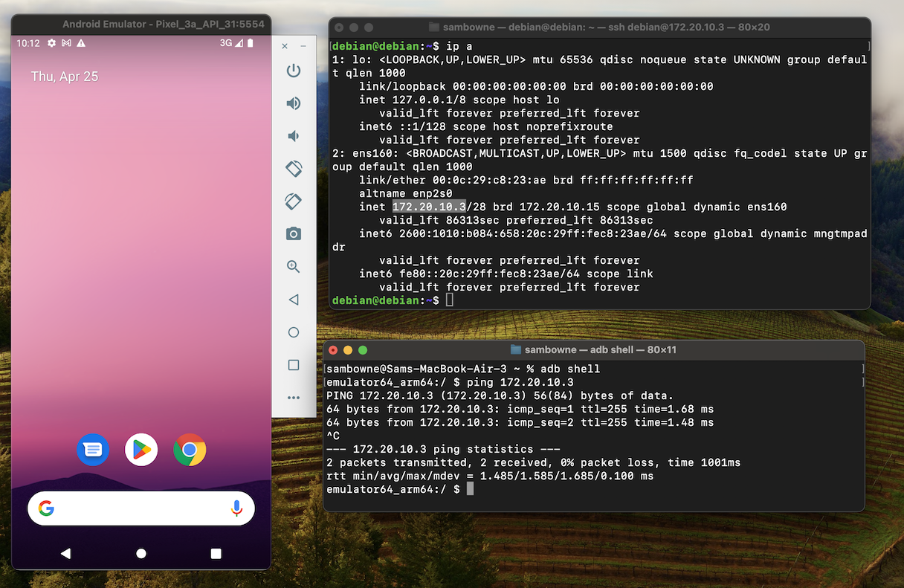Click the emulator sidebar overview square
Viewport: 904px width, 588px height.
(294, 365)
